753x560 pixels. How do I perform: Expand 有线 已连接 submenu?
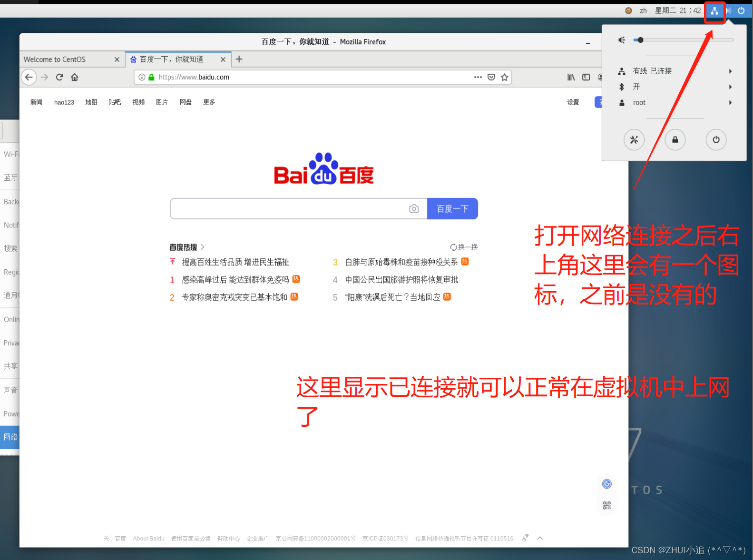(675, 71)
